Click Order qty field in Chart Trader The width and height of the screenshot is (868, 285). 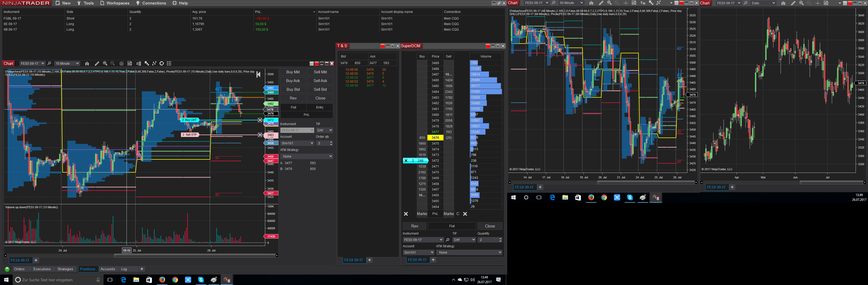point(324,143)
